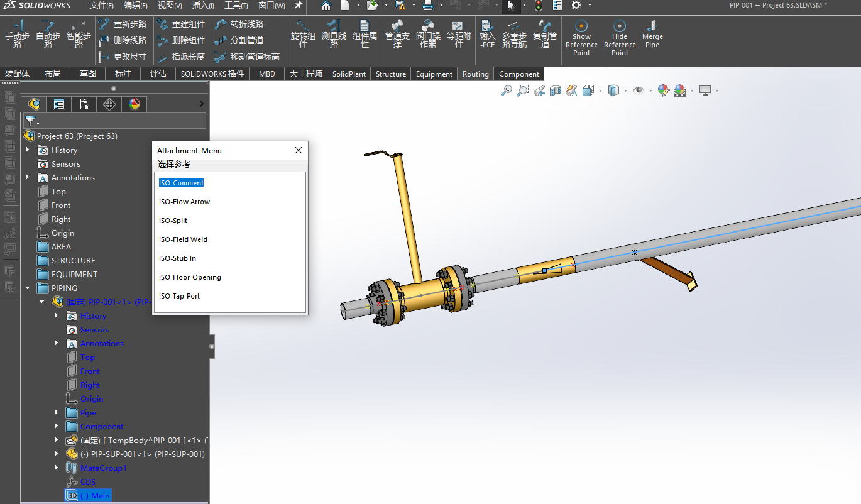Screen dimensions: 861x504
Task: Open the 视图(V) menu
Action: click(170, 6)
